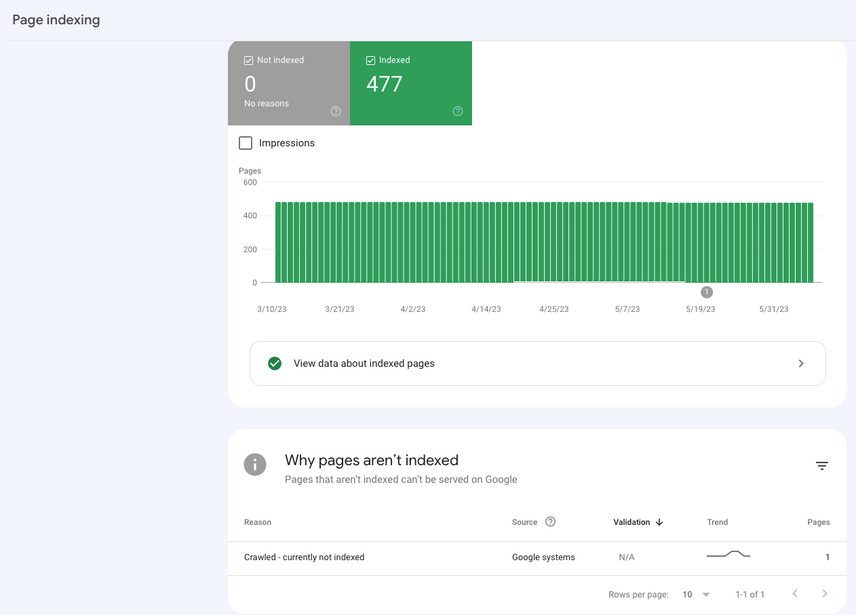The image size is (856, 615).
Task: Open the filter icon on the issues table
Action: pyautogui.click(x=822, y=465)
